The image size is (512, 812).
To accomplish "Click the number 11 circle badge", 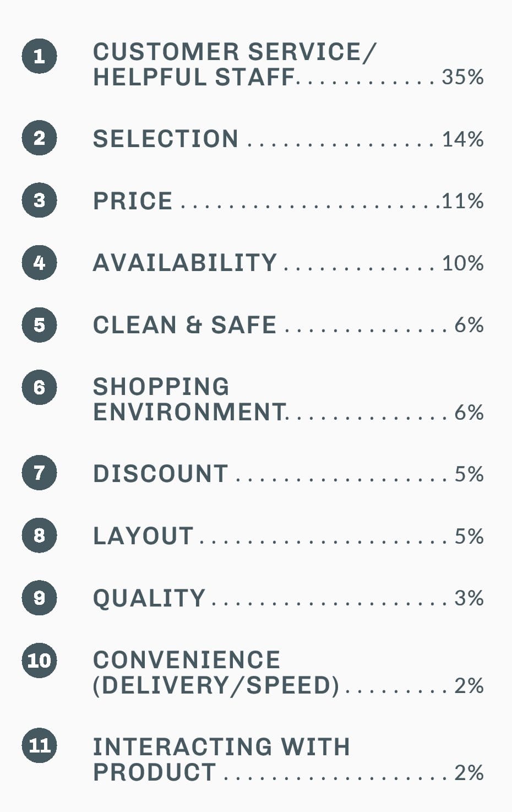I will point(39,745).
